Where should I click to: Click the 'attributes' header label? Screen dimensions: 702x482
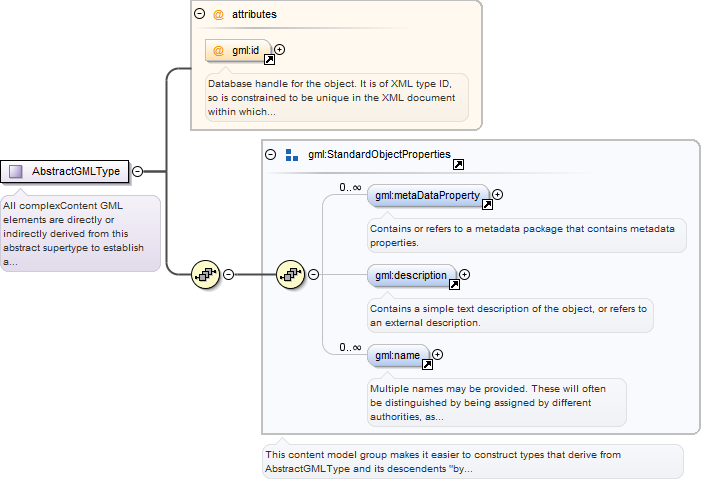pyautogui.click(x=254, y=14)
